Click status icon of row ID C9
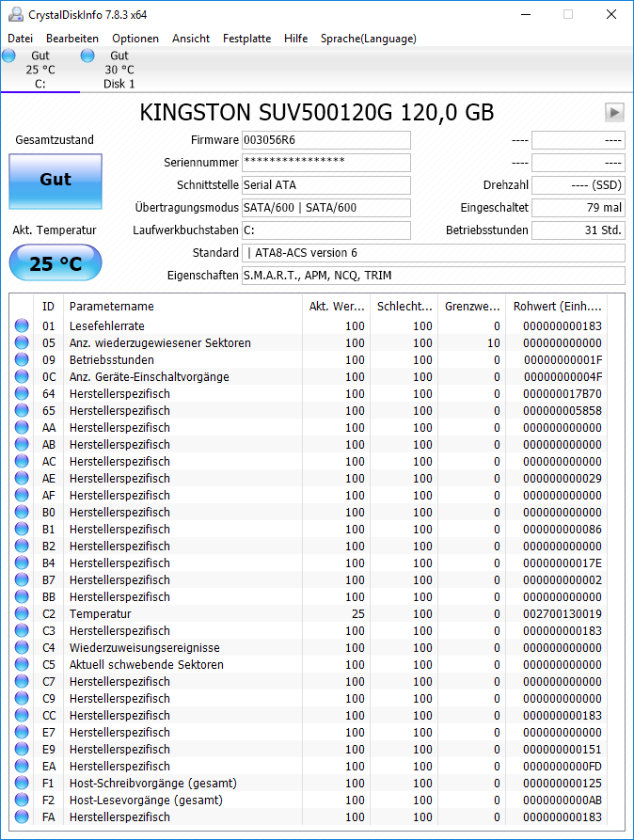The height and width of the screenshot is (840, 634). click(22, 698)
